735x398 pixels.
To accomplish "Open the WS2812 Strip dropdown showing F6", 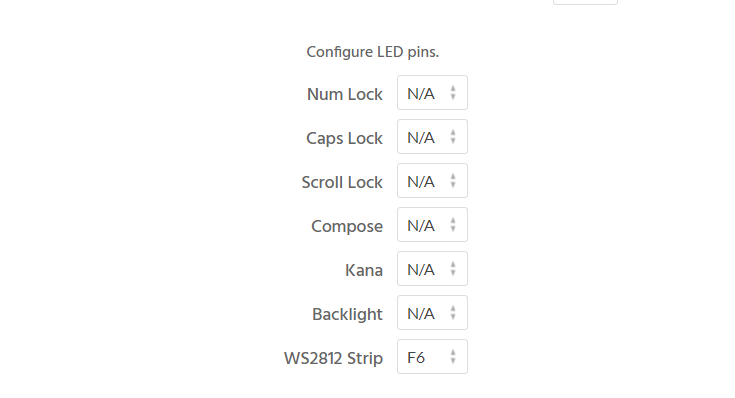I will tap(432, 357).
